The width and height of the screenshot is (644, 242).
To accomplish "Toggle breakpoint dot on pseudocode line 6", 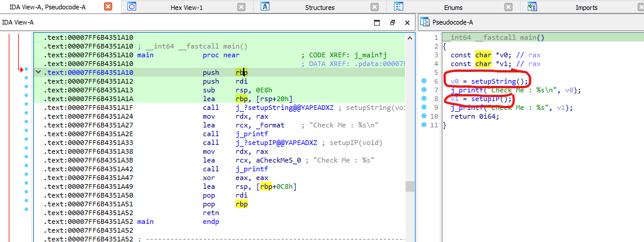I will click(424, 81).
